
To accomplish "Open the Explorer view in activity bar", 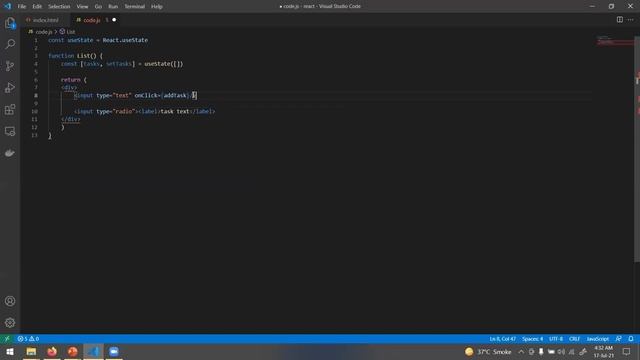I will click(10, 23).
